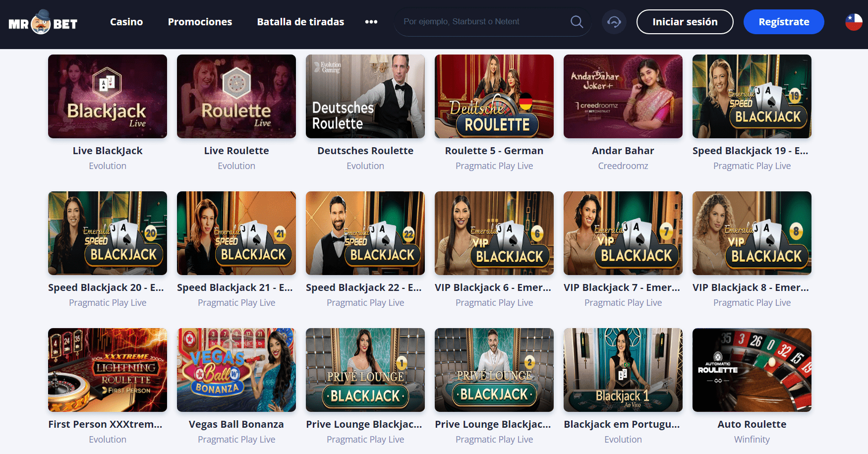The image size is (868, 454).
Task: Open First Person XXXtreme Lightning Roulette
Action: [107, 369]
